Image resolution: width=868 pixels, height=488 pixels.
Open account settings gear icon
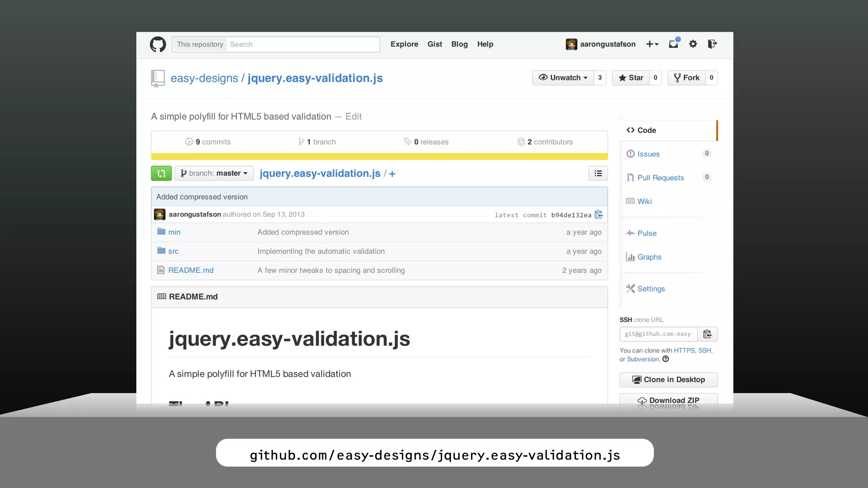click(x=693, y=44)
